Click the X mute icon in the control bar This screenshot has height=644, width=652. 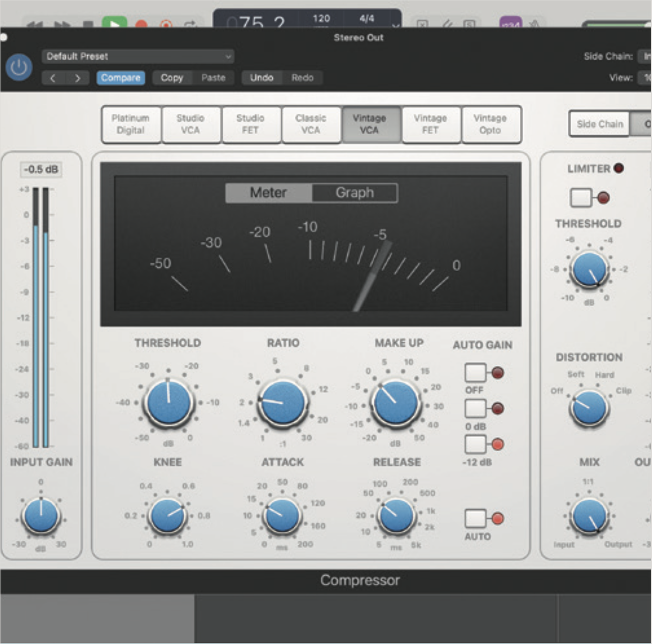tap(423, 23)
